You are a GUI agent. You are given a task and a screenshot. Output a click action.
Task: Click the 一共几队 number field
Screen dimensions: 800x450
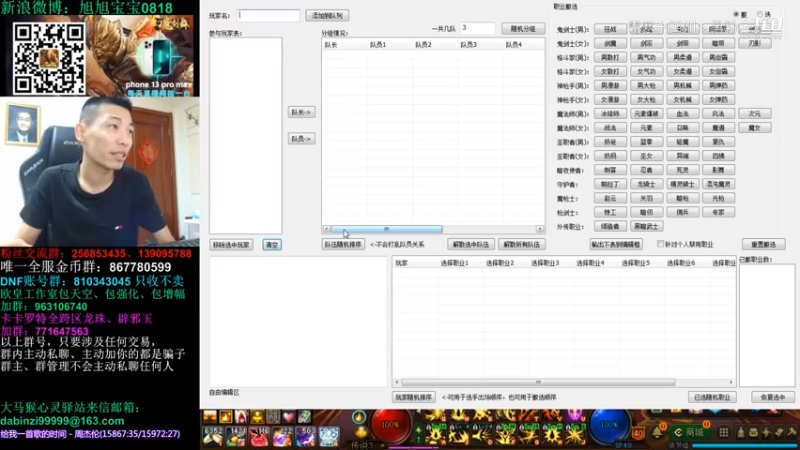(x=477, y=28)
